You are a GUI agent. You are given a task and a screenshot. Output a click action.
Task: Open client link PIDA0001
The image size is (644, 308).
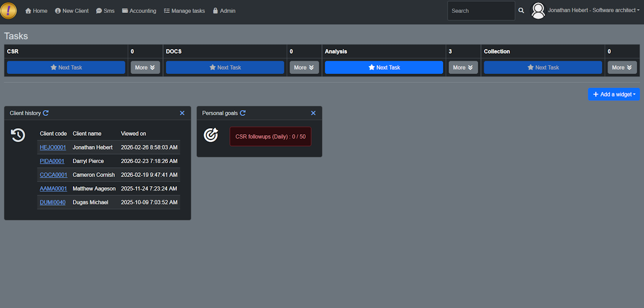[52, 161]
